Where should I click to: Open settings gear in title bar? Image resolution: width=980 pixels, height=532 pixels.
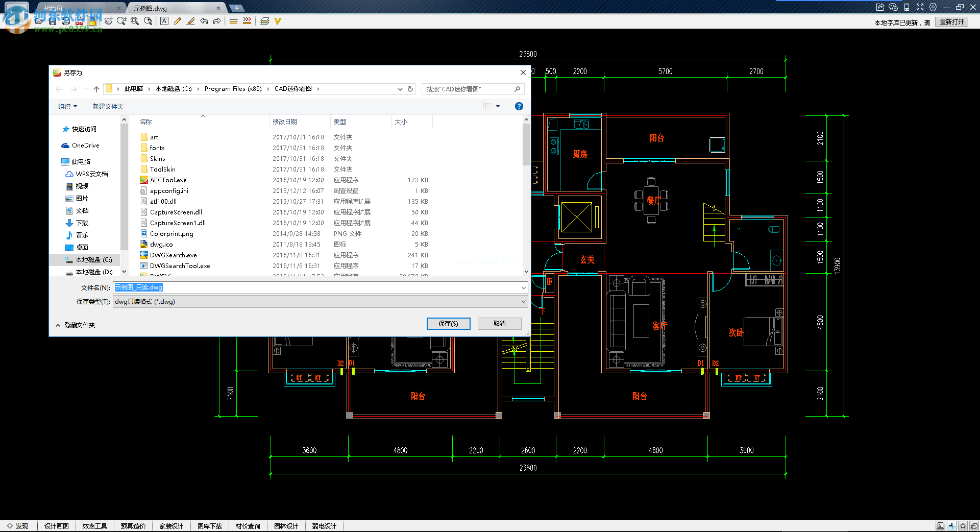click(933, 7)
